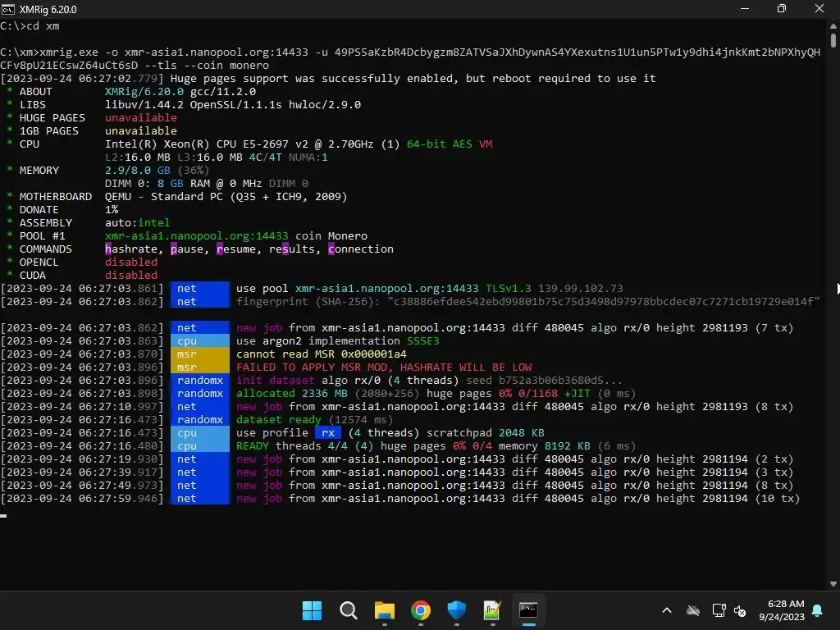Click pool address in the POOL #1 row
Image resolution: width=840 pixels, height=630 pixels.
pos(197,235)
